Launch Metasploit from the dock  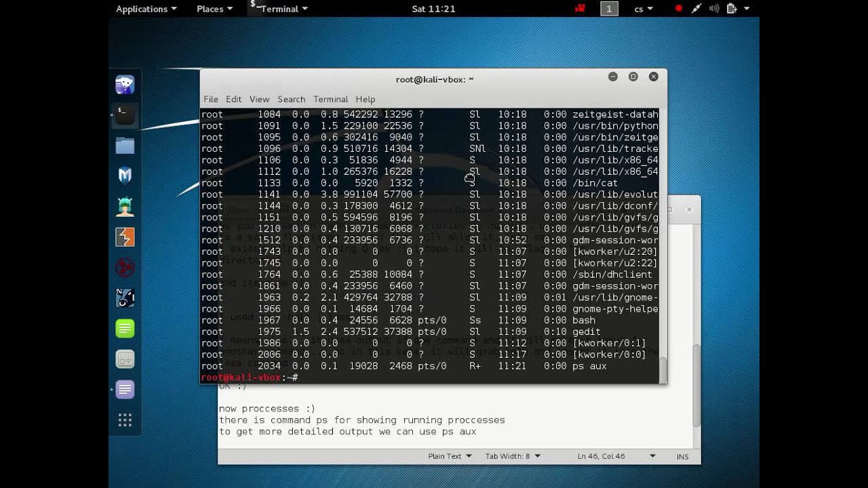(x=125, y=176)
